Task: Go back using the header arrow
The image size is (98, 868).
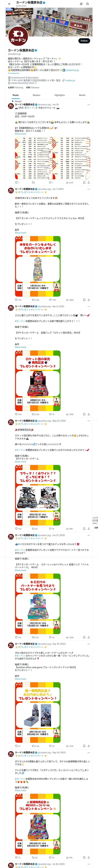Action: coord(9,4)
